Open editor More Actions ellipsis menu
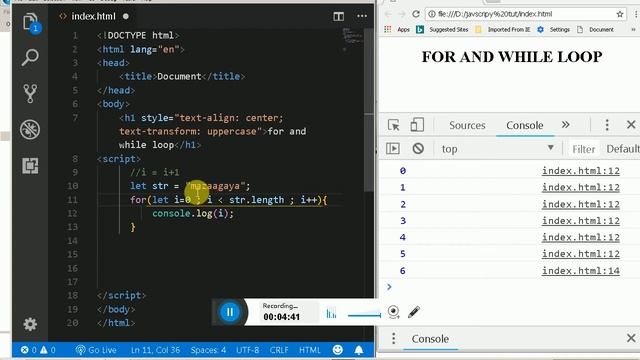 click(362, 16)
